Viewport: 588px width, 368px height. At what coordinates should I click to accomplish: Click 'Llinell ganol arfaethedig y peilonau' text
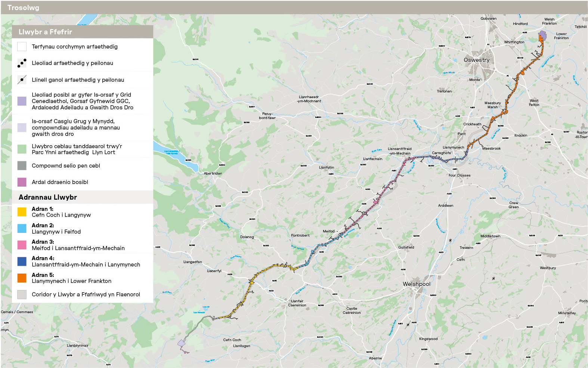pyautogui.click(x=78, y=80)
